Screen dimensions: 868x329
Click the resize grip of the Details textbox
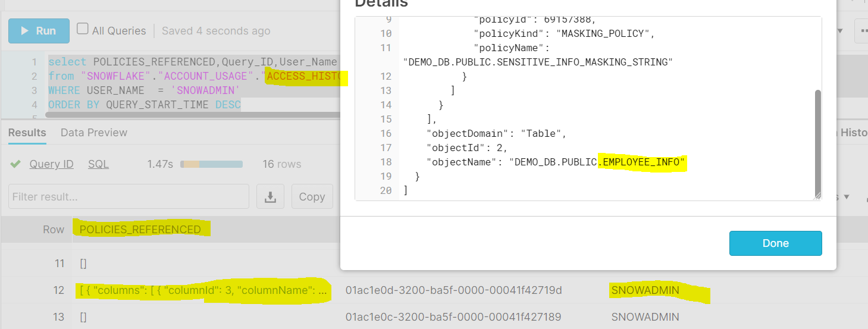pyautogui.click(x=818, y=196)
